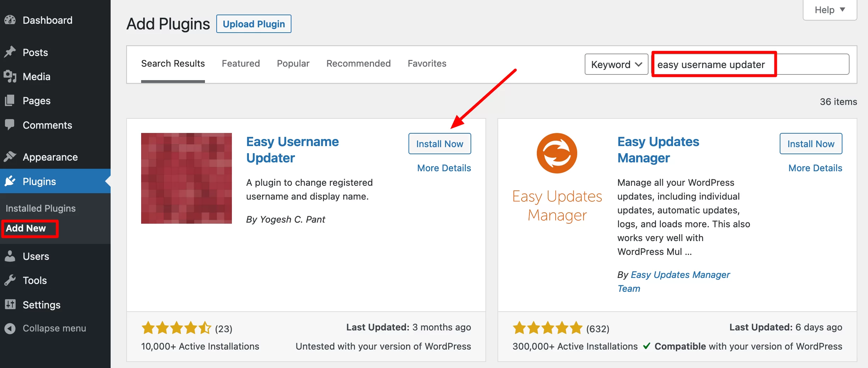The image size is (868, 368).
Task: Switch to the Favorites tab
Action: click(x=427, y=64)
